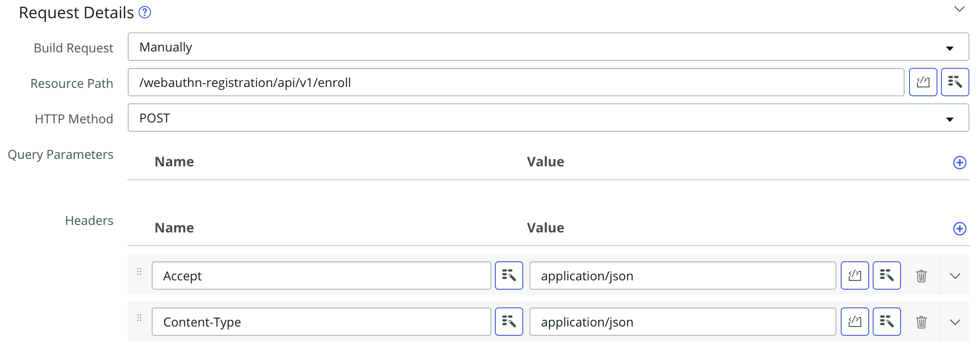Delete the Content-Type header row
The height and width of the screenshot is (354, 980).
[x=921, y=322]
